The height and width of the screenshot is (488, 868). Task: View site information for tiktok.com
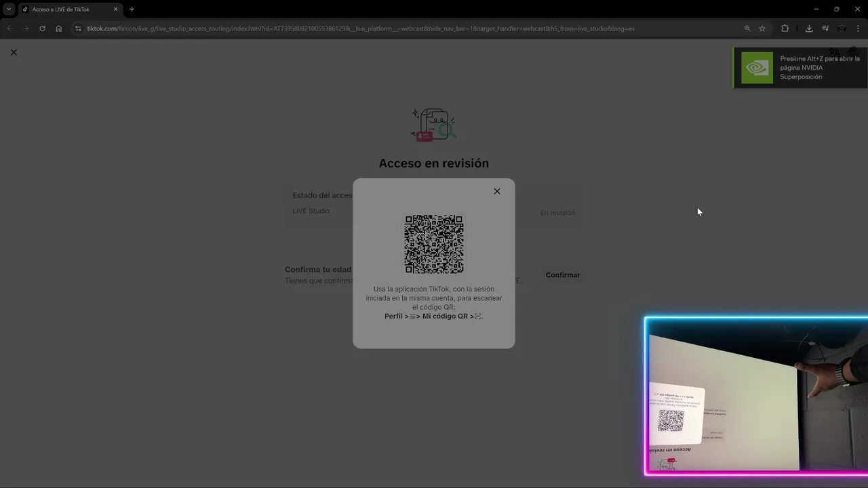point(78,28)
